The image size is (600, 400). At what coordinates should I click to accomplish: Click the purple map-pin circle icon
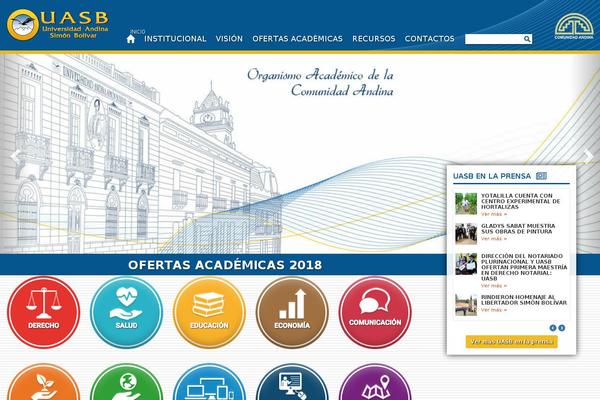click(x=375, y=382)
